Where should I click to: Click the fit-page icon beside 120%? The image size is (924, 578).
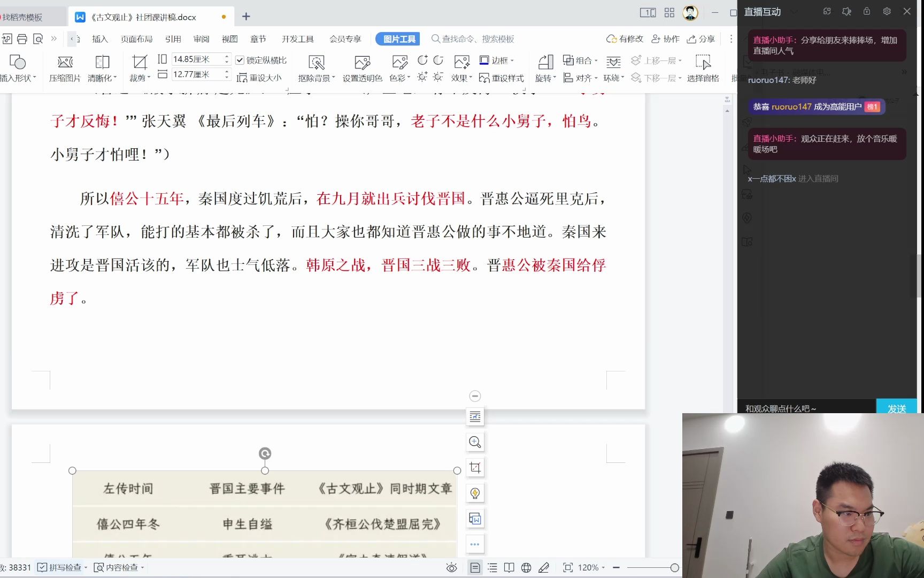[x=568, y=568]
